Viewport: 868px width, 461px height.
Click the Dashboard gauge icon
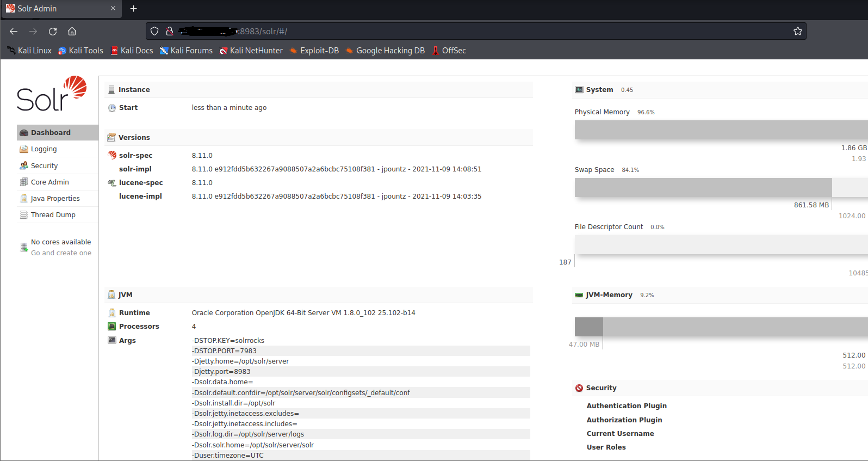coord(24,132)
